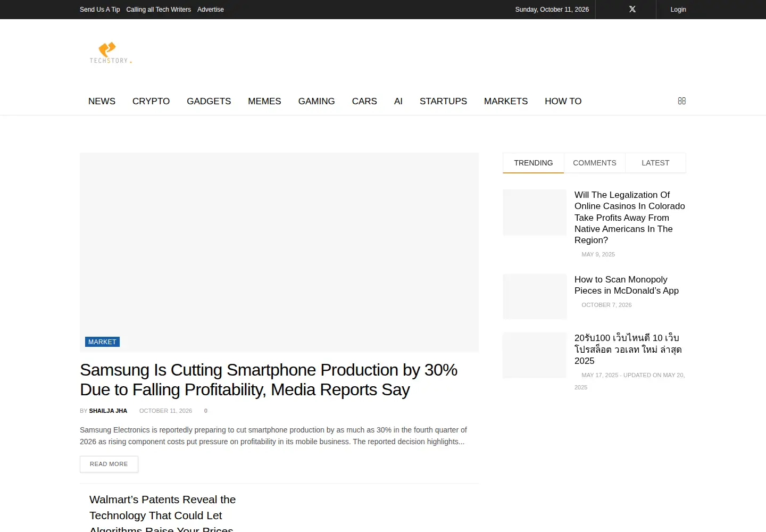Screen dimensions: 766x532
Task: Click the Samsung Electronics article excerpt text
Action: (273, 436)
